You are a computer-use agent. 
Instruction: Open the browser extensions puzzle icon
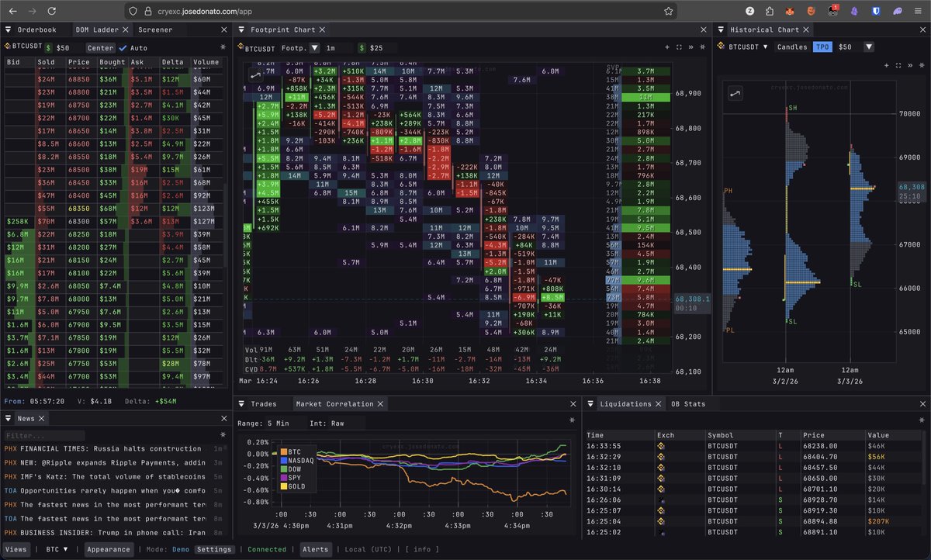pos(769,12)
